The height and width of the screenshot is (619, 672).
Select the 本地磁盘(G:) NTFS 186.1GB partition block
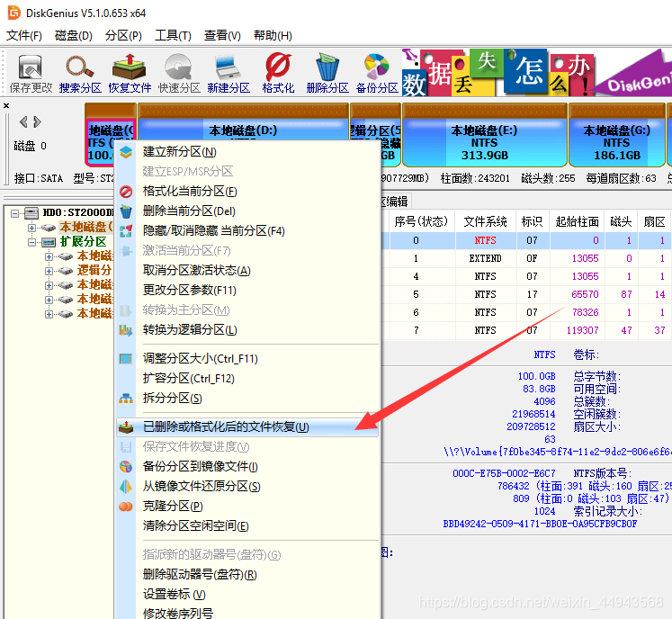617,135
